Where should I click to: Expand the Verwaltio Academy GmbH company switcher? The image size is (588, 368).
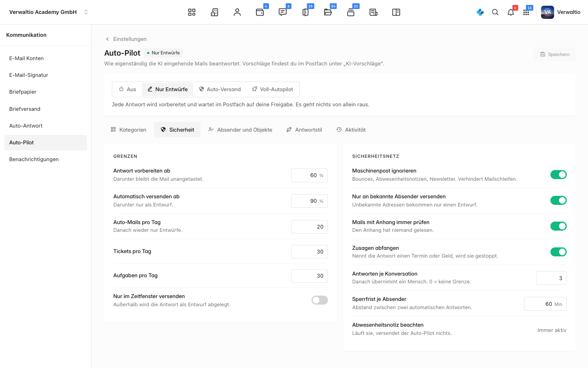[x=49, y=12]
